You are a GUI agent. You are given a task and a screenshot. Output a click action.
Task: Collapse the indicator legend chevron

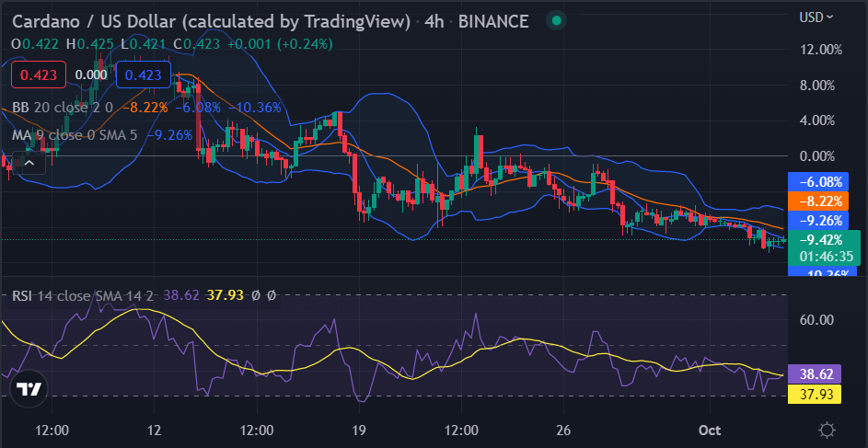29,163
